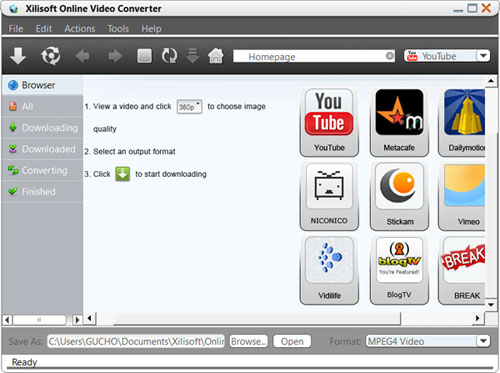Screen dimensions: 500x373
Task: Open the Vimeo site tile
Action: coord(462,196)
